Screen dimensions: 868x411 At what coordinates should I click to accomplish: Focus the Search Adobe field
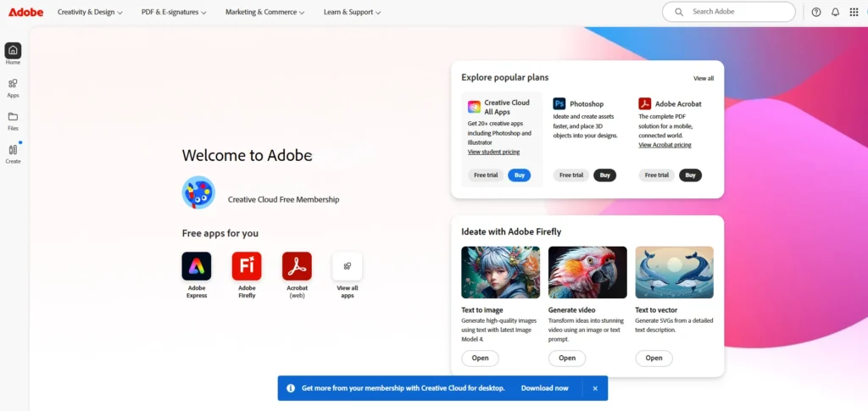728,12
